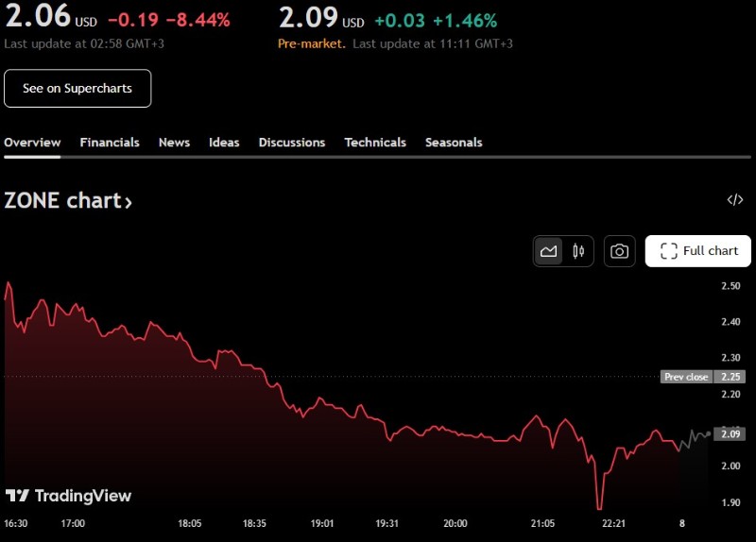Click the TradingView logo
Screen dimensions: 756x542
tap(69, 496)
